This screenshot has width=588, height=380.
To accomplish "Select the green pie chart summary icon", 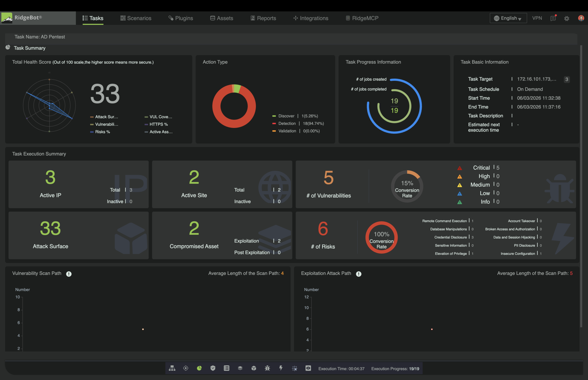I will (x=199, y=368).
